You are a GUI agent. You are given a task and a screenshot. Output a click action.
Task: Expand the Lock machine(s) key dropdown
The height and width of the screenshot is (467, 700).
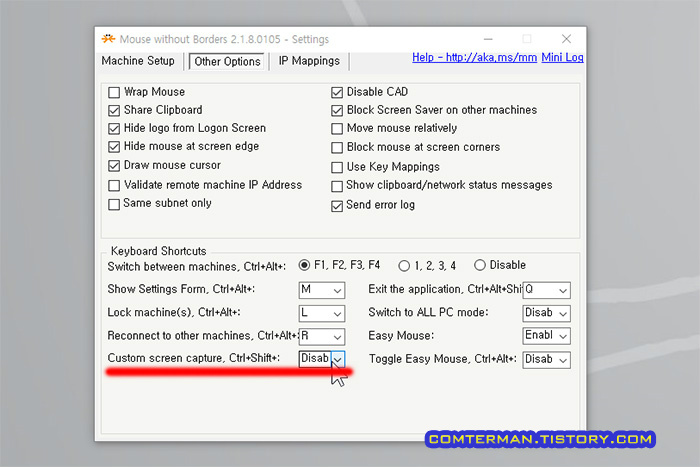(321, 313)
